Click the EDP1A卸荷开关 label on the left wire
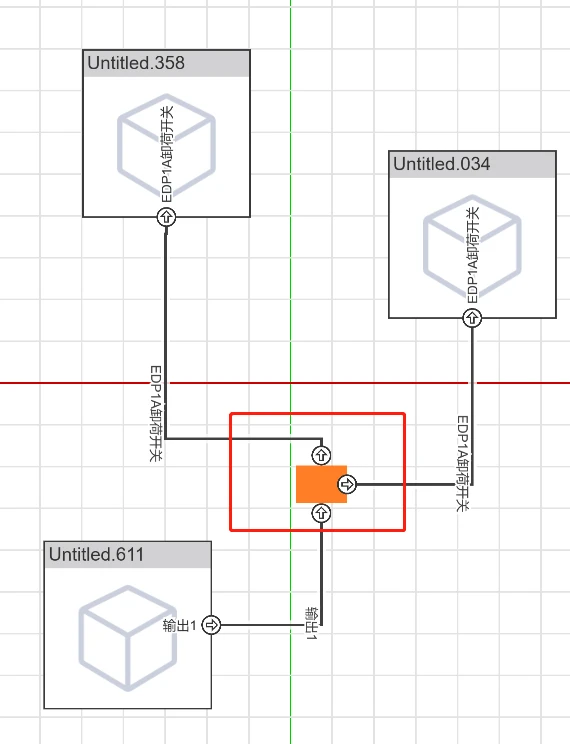Viewport: 570px width, 744px height. (156, 413)
